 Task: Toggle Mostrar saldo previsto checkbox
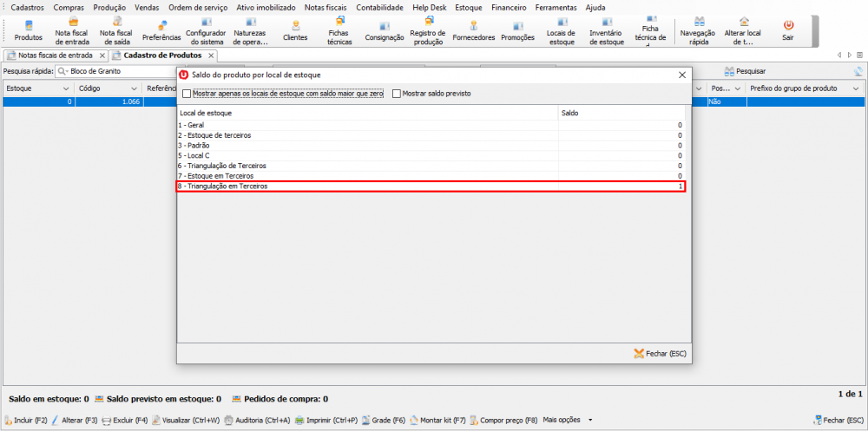point(398,94)
